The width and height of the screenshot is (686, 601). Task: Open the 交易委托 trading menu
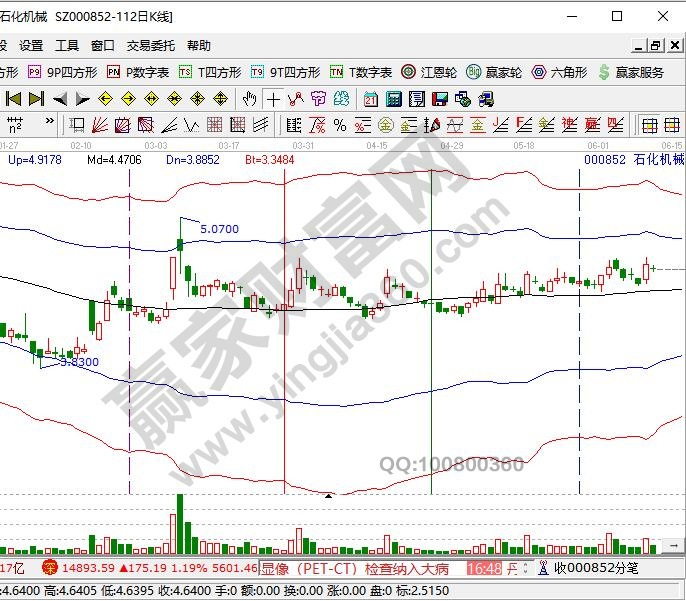[150, 45]
